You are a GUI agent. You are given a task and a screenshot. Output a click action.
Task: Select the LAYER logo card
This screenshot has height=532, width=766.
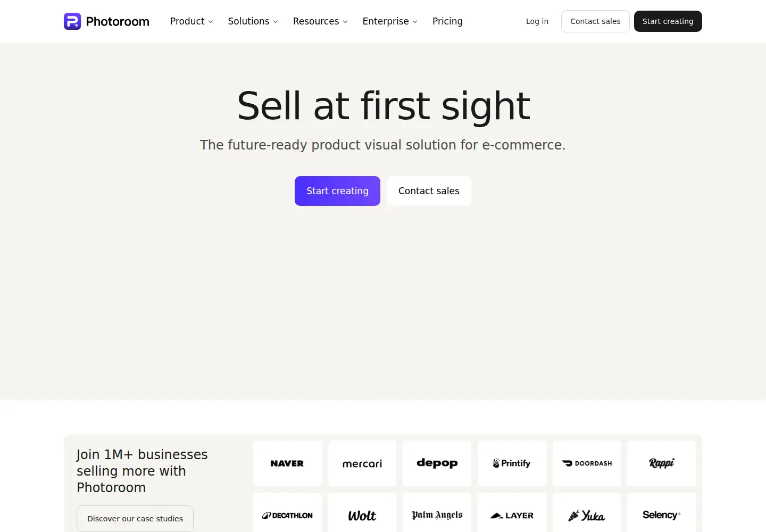coord(512,513)
